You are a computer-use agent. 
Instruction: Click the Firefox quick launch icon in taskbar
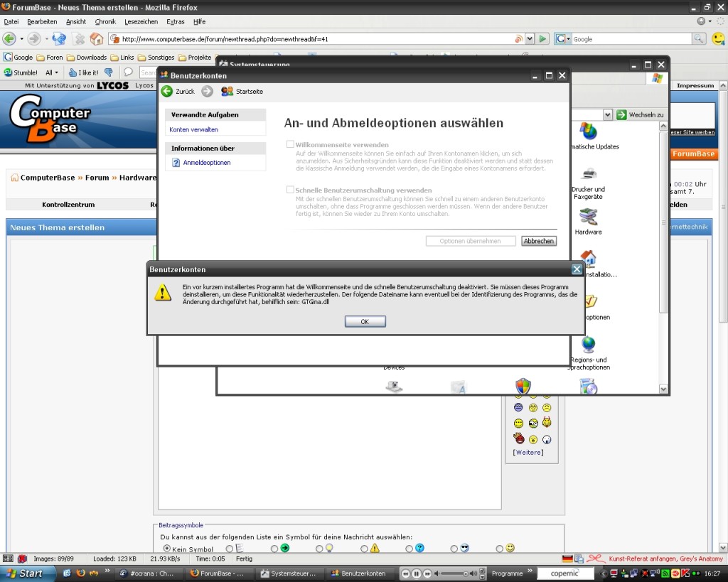[x=81, y=573]
